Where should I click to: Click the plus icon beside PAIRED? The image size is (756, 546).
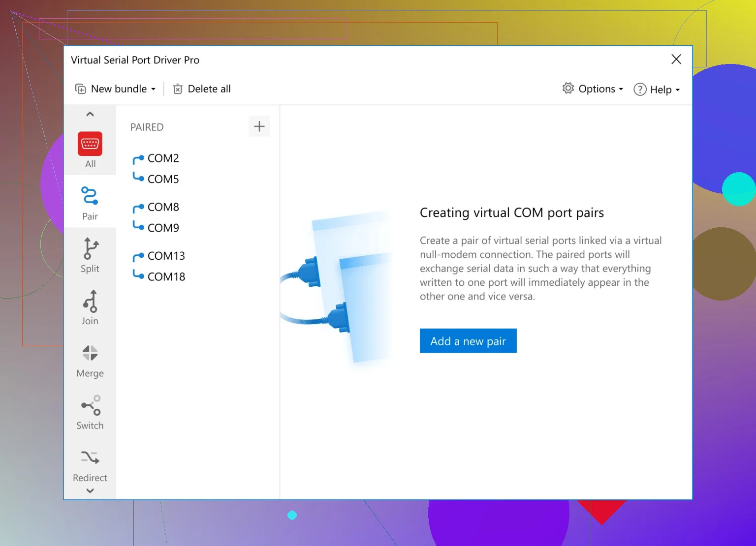259,127
